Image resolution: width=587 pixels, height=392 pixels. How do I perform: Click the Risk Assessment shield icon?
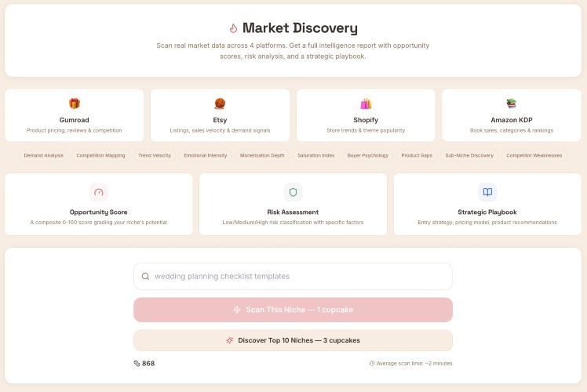pyautogui.click(x=293, y=192)
